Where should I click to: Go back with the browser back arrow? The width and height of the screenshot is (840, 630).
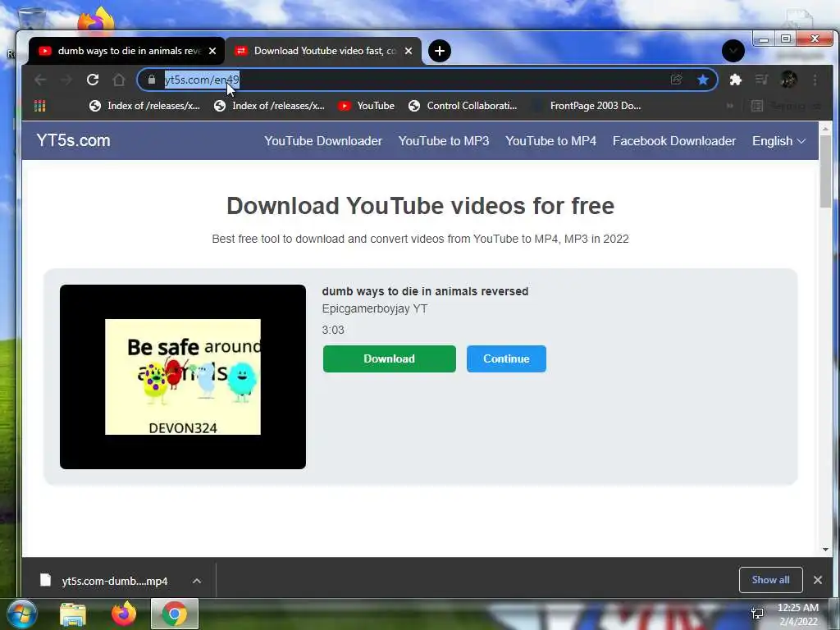[x=40, y=80]
